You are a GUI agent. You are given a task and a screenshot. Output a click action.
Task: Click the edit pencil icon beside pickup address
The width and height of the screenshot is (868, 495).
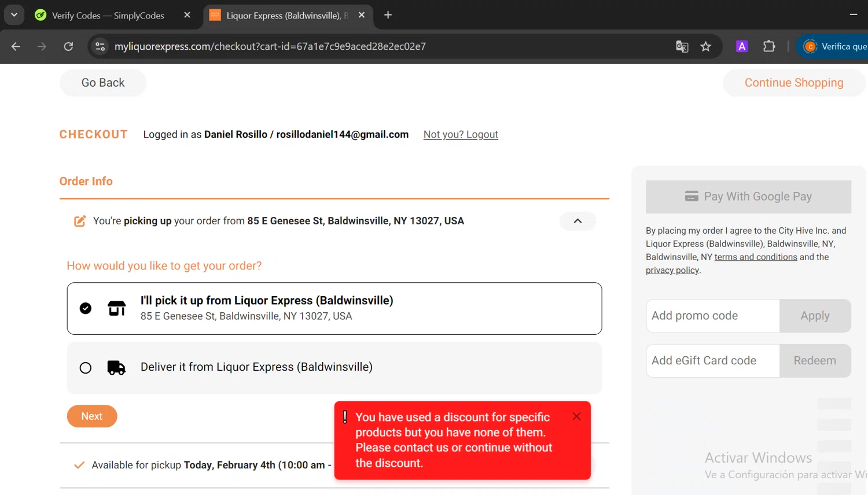click(80, 221)
